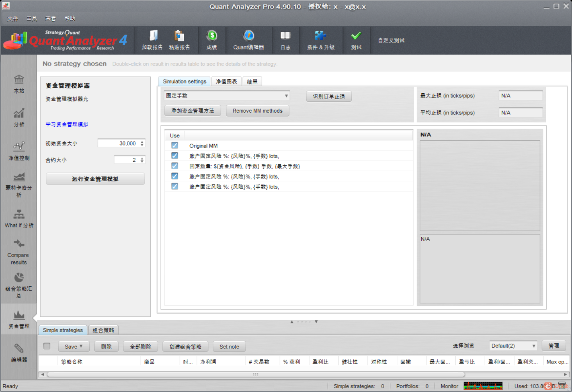572x392 pixels.
Task: Expand the Default(2) view dropdown
Action: click(513, 346)
